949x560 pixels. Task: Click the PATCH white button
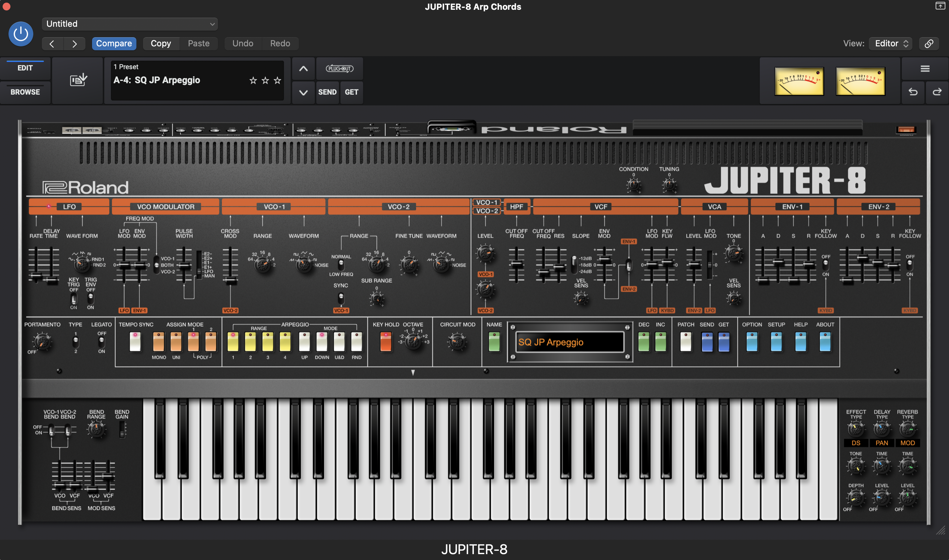click(686, 341)
